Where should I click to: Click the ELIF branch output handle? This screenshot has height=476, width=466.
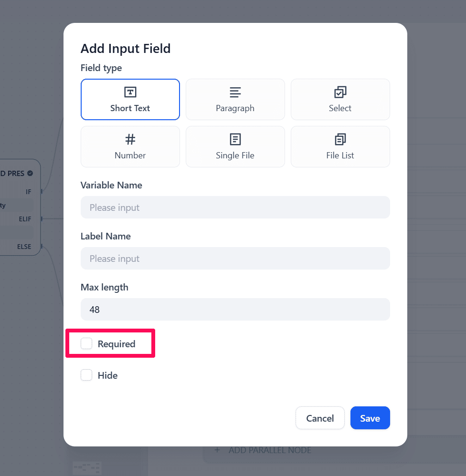[42, 218]
